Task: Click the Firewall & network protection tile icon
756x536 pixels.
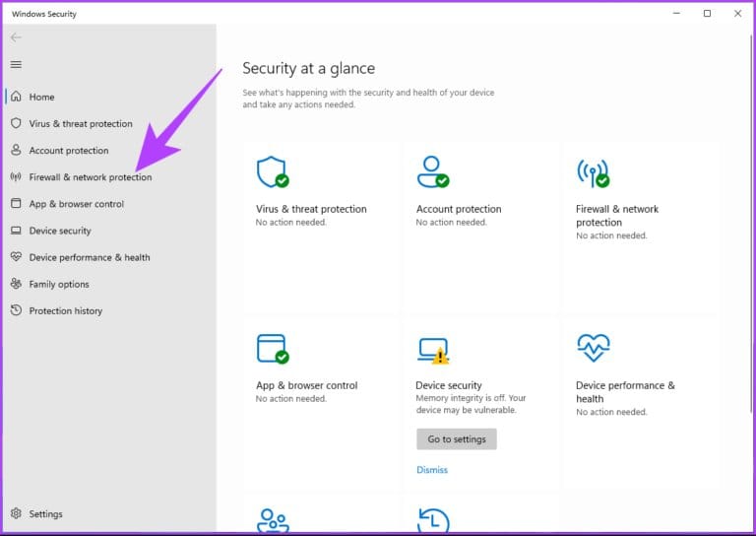Action: 592,171
